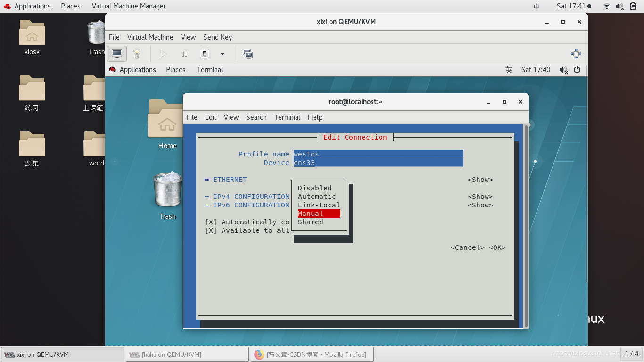The height and width of the screenshot is (362, 644).
Task: Show the graphical console view icon
Action: pos(117,54)
